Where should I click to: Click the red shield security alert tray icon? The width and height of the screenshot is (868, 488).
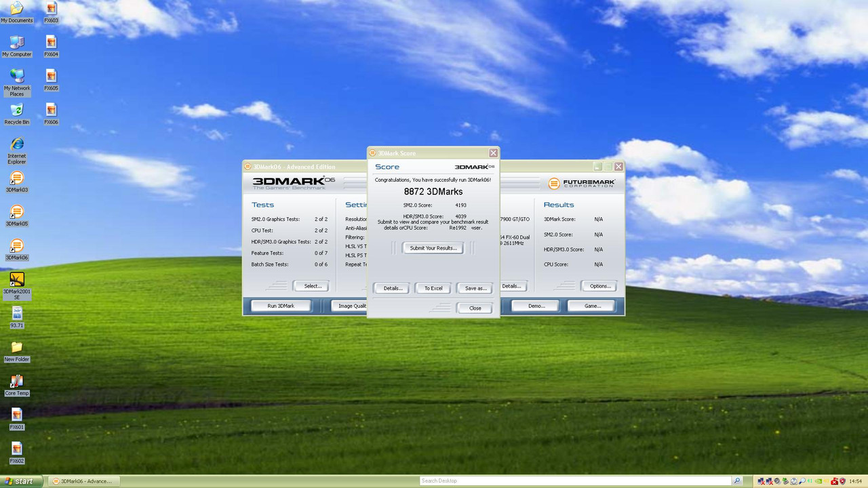(842, 481)
